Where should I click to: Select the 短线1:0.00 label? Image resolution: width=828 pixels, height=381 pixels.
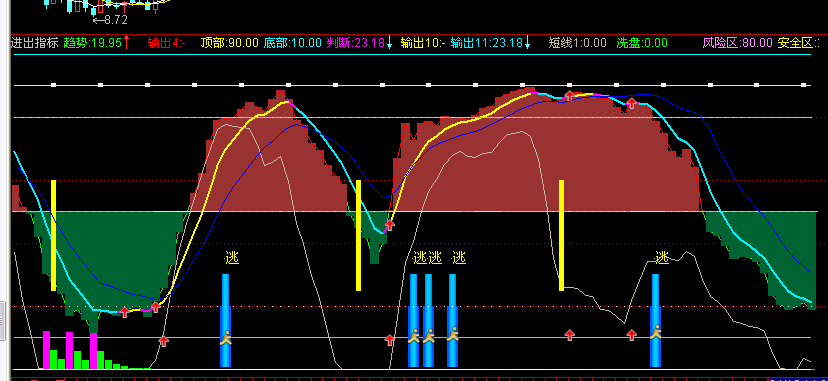click(578, 43)
